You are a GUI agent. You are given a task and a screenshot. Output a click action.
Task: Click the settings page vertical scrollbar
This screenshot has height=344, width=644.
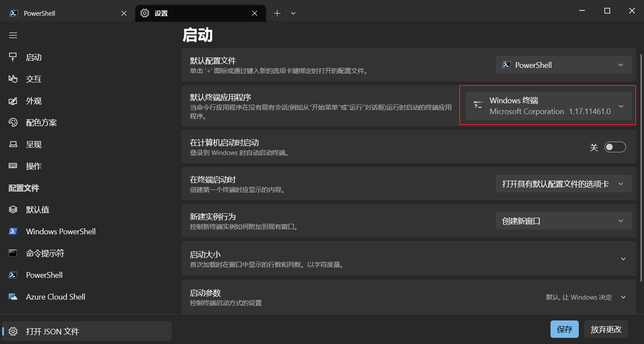pos(642,168)
